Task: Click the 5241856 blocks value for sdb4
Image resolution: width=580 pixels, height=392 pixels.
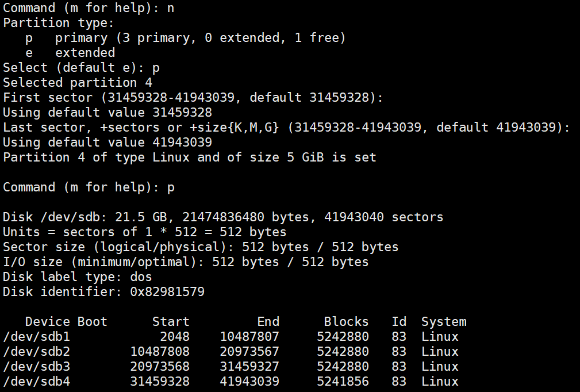Action: click(x=343, y=382)
